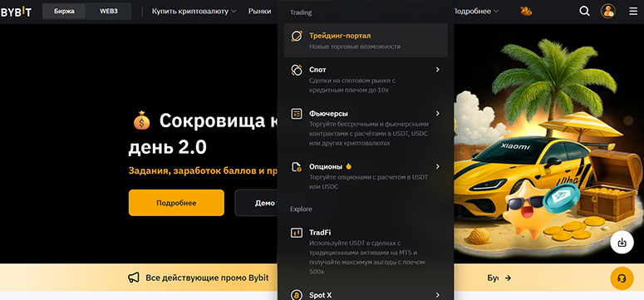Switch to the Биржа tab
This screenshot has height=300, width=644.
64,11
